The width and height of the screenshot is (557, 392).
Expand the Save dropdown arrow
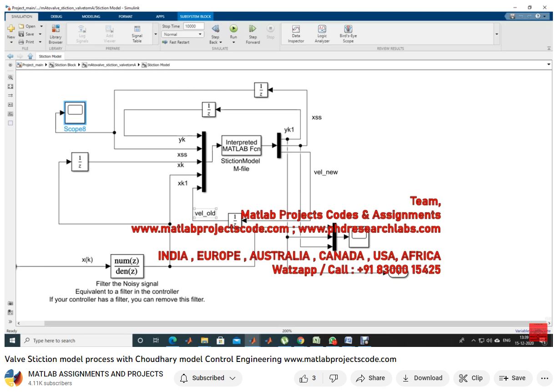point(40,34)
